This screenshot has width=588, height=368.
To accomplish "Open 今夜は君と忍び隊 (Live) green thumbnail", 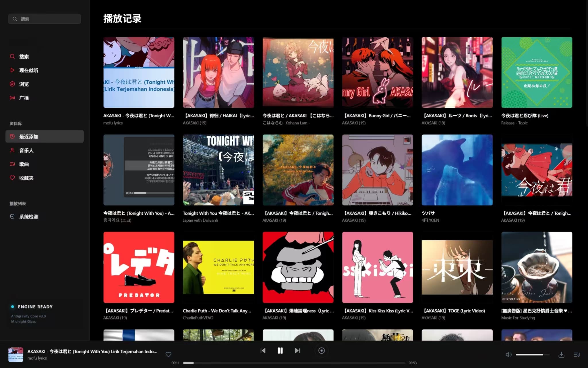I will point(537,72).
